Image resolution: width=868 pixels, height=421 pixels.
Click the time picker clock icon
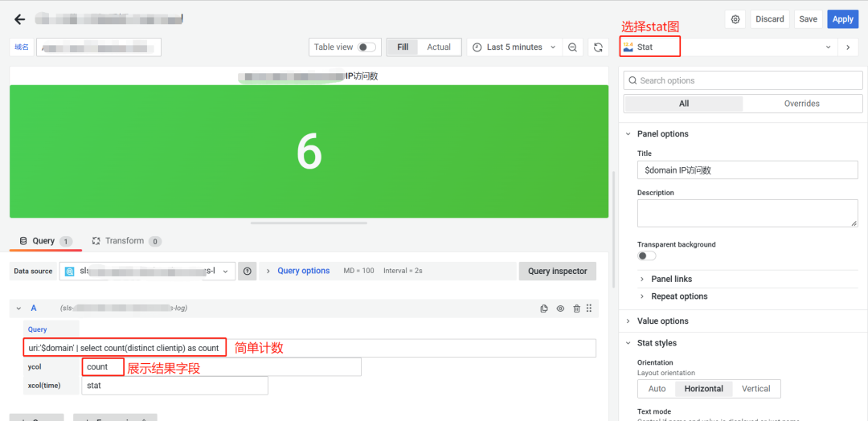click(x=477, y=47)
